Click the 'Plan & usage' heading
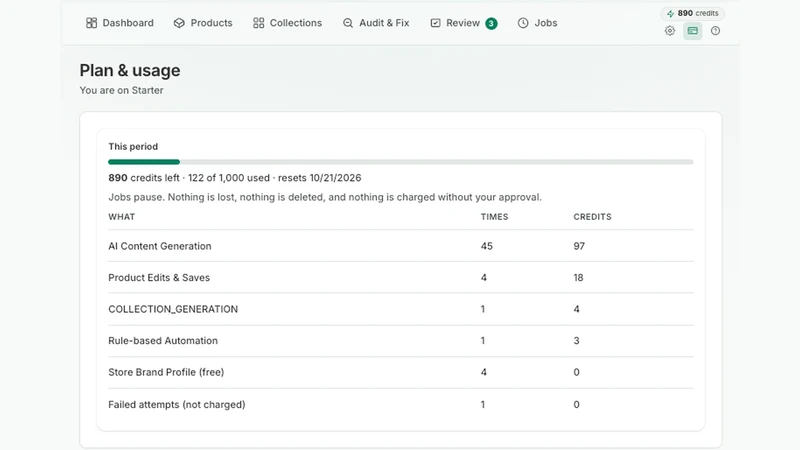This screenshot has height=450, width=800. pyautogui.click(x=130, y=70)
